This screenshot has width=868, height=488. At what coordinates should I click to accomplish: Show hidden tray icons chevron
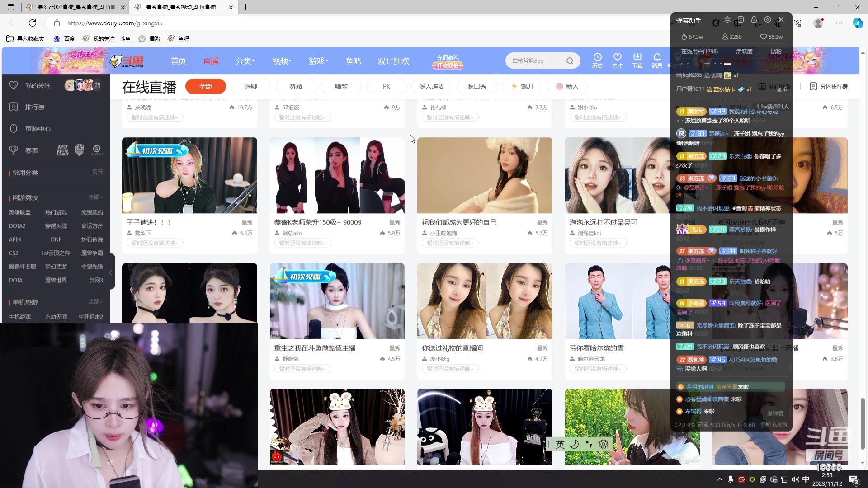pos(719,479)
